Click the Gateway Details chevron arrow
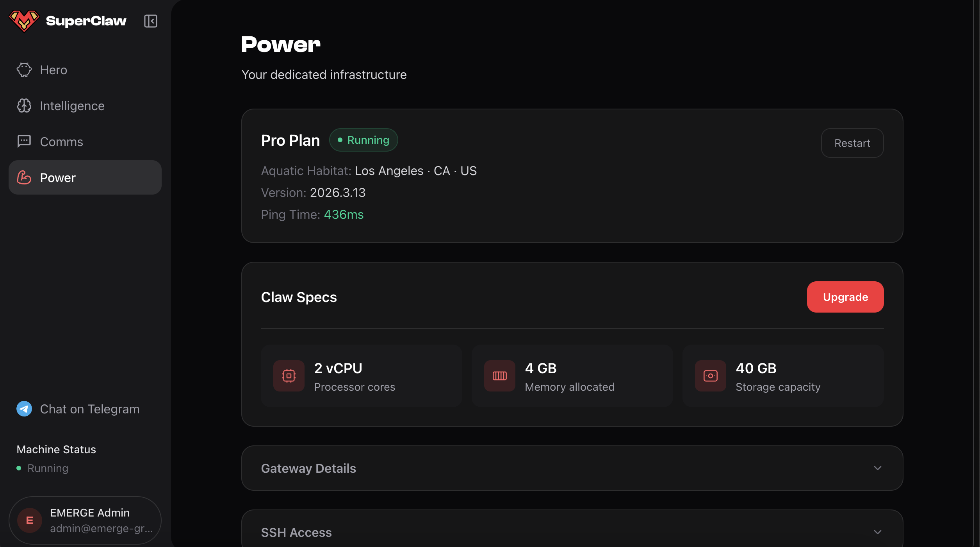This screenshot has width=980, height=547. 877,468
